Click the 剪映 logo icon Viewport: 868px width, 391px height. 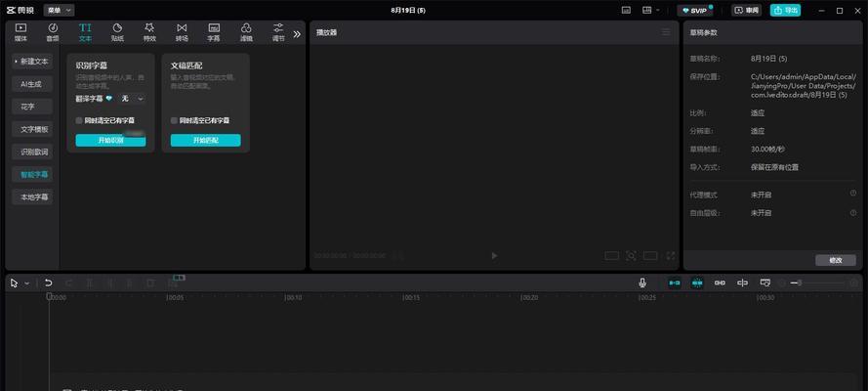coord(11,10)
